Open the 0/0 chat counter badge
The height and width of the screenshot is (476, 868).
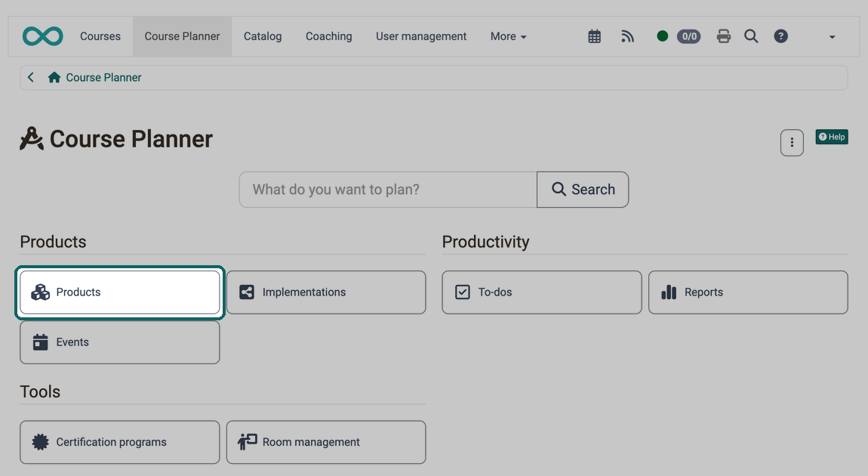(688, 36)
